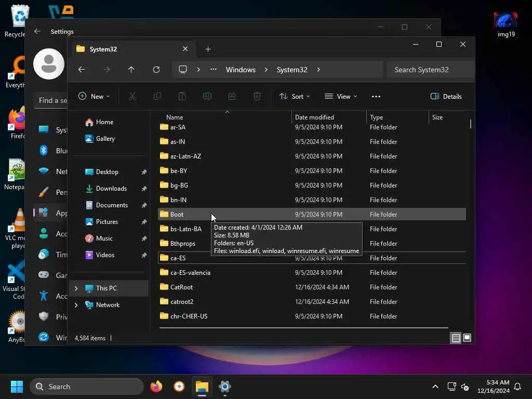Switch to details list view icon
This screenshot has width=532, height=399.
(x=456, y=338)
